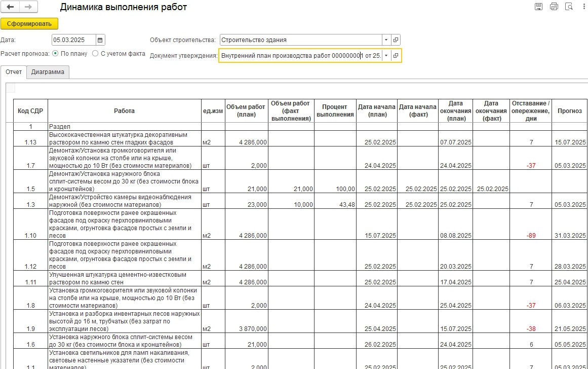Click the top-left corner cell of the report
Screen dimensions: 588x369
coord(11,88)
